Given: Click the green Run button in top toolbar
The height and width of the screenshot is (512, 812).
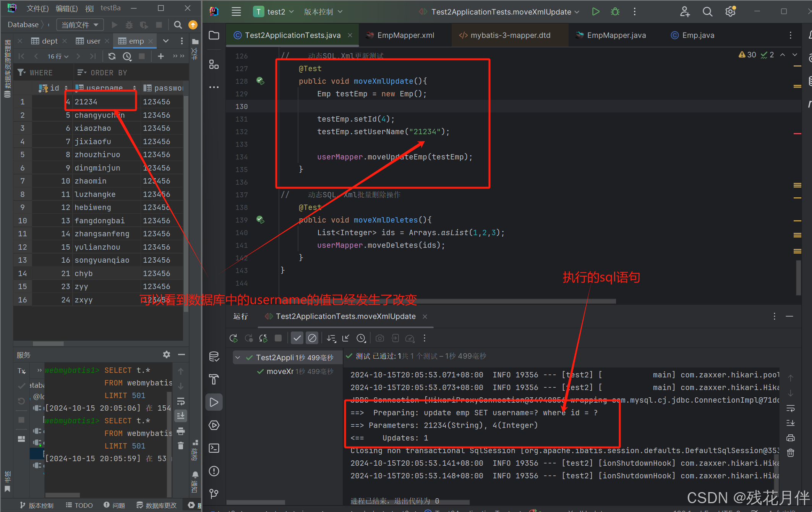Looking at the screenshot, I should click(595, 12).
